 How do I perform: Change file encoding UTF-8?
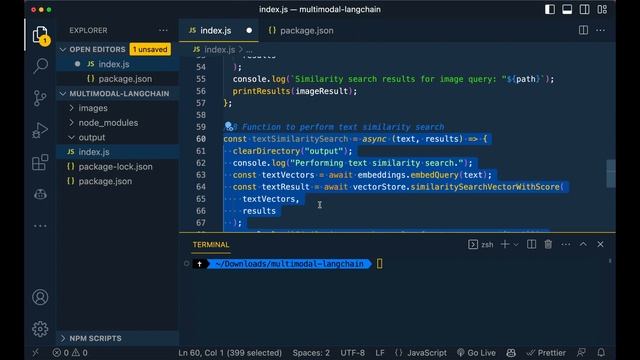[x=352, y=353]
